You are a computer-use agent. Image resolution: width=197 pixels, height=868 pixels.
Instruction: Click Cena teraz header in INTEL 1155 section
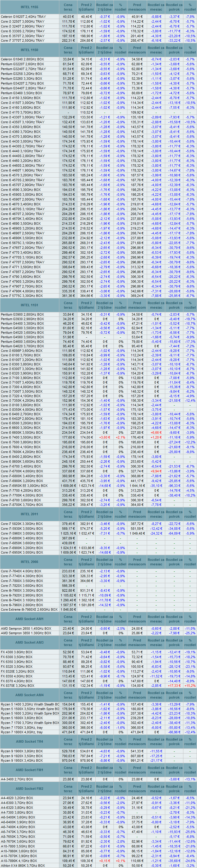click(x=68, y=7)
